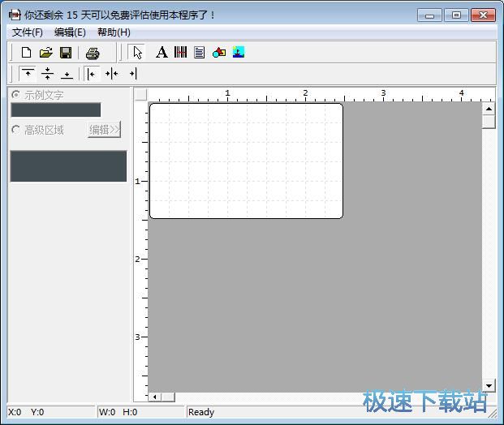Select the arrow pointer tool
The image size is (504, 425).
click(137, 53)
